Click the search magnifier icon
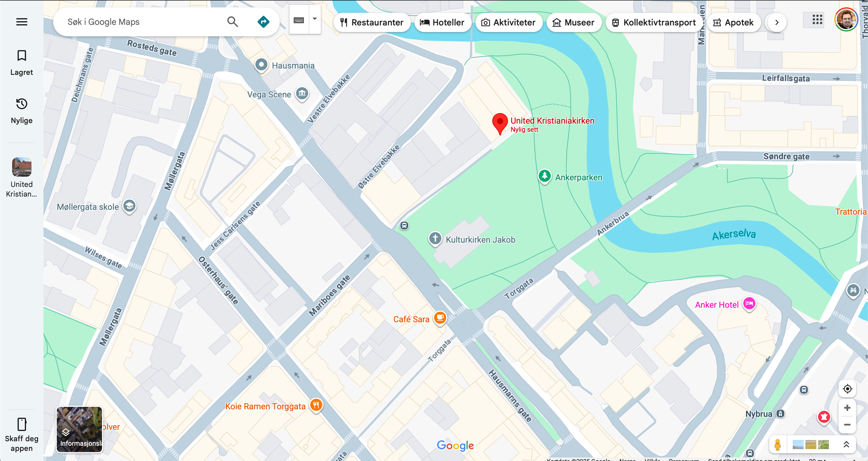Image resolution: width=868 pixels, height=461 pixels. (233, 22)
